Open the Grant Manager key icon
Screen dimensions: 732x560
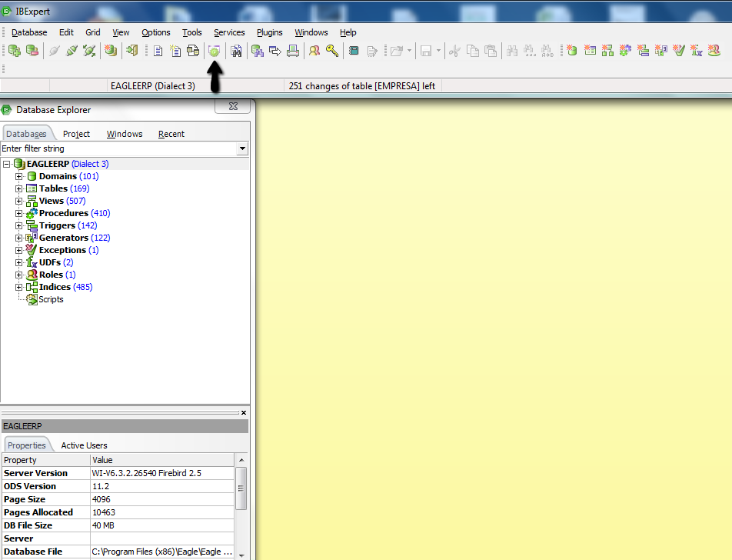click(x=332, y=51)
